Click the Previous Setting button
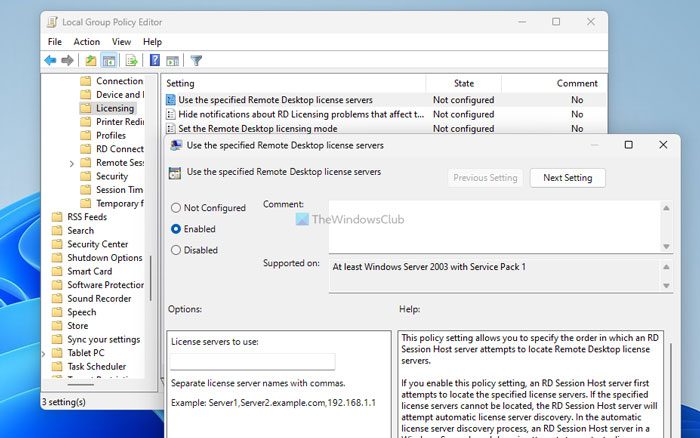 (x=485, y=178)
